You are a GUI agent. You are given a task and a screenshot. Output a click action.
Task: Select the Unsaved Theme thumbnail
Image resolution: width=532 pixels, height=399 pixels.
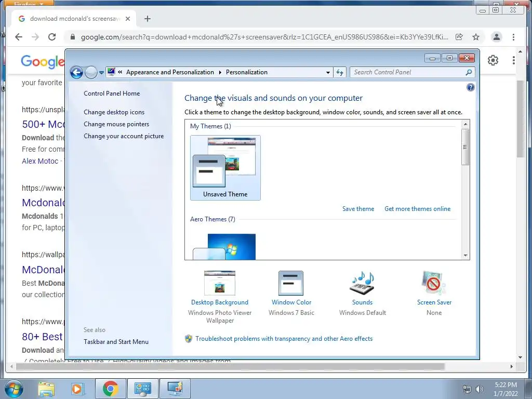tap(225, 168)
